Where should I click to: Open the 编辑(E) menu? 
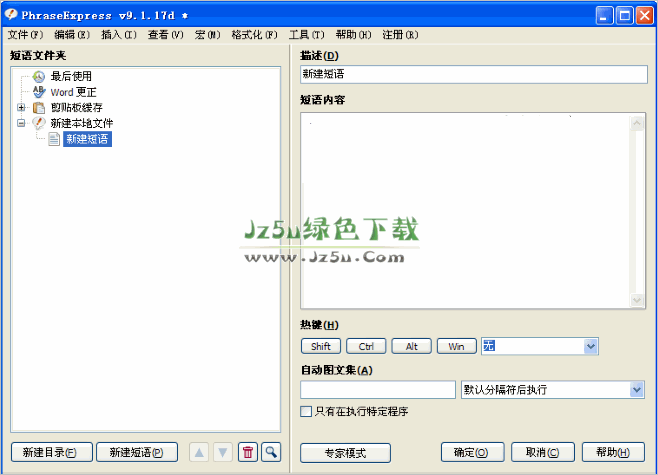click(x=72, y=35)
